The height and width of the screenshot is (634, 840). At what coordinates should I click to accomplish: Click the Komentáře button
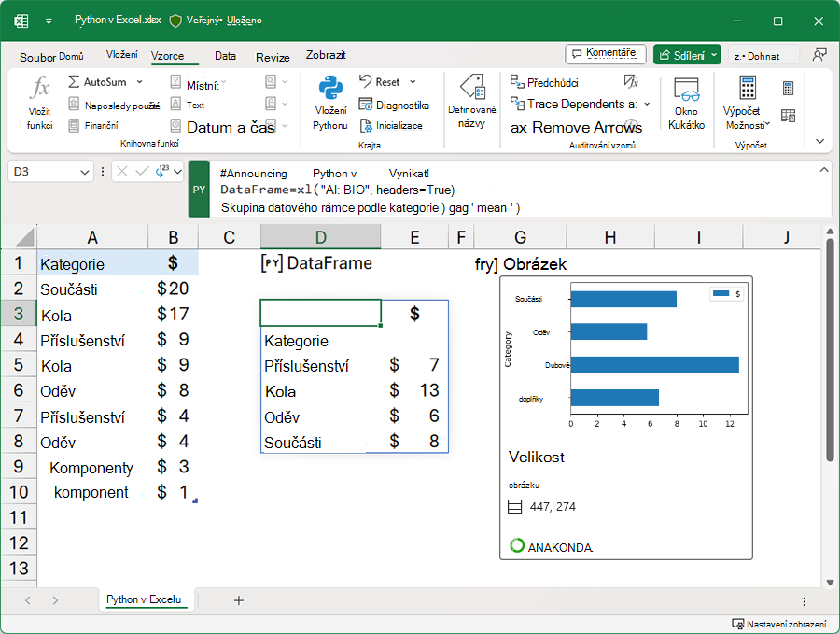[606, 53]
